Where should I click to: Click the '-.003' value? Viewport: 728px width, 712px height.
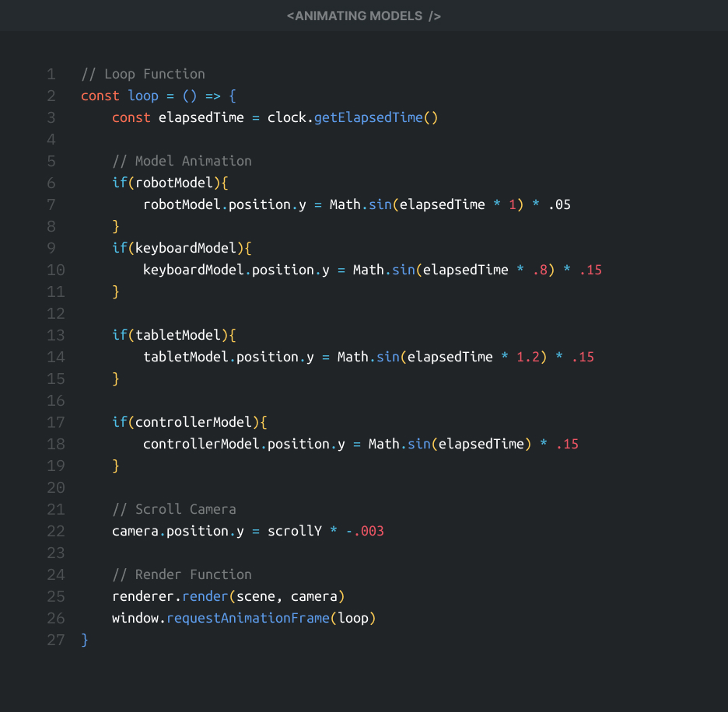click(365, 531)
